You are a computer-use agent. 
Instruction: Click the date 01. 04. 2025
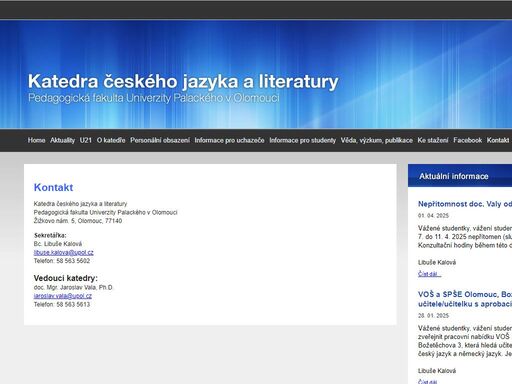pyautogui.click(x=433, y=216)
